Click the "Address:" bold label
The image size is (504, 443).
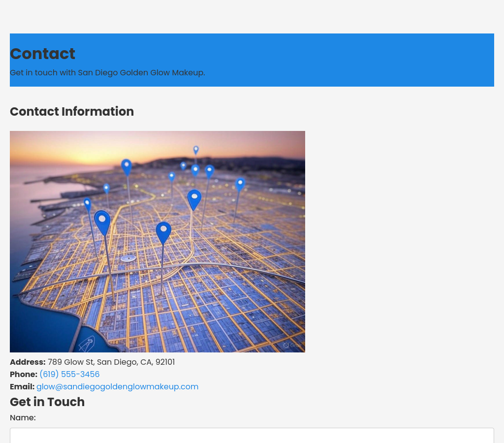[x=28, y=362]
